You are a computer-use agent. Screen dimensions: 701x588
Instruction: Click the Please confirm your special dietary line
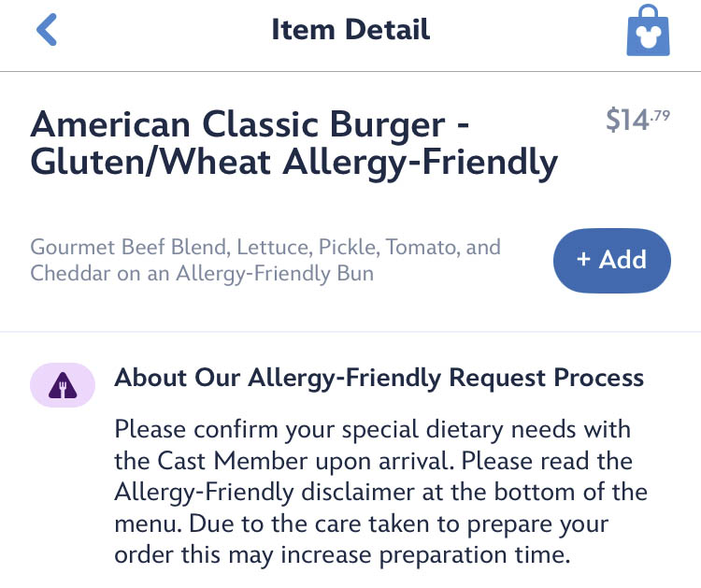tap(372, 430)
